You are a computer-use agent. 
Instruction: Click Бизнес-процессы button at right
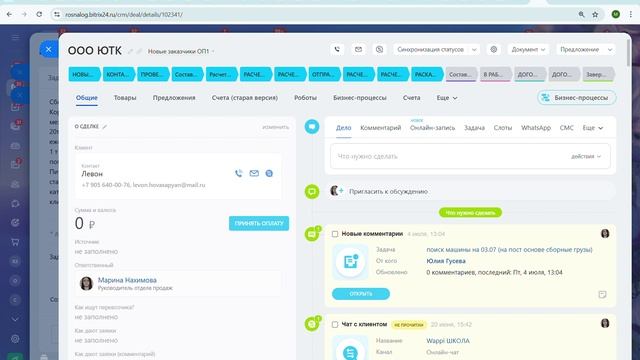[576, 98]
